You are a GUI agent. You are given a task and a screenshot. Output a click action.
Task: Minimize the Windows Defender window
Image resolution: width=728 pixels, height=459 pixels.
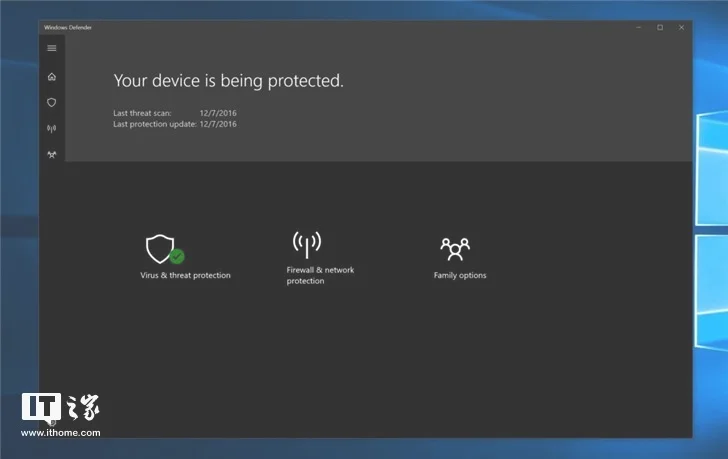[x=639, y=27]
